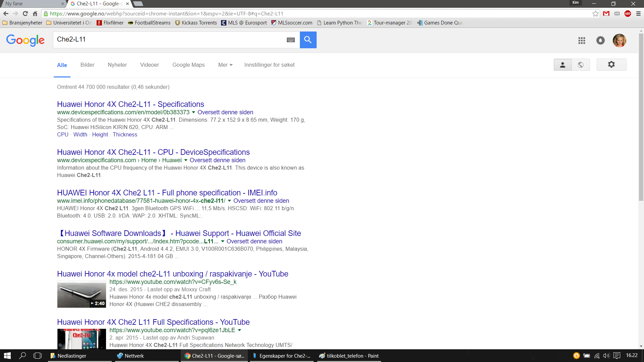The width and height of the screenshot is (644, 362).
Task: Open the Kickass Torrents bookmark
Action: (196, 23)
